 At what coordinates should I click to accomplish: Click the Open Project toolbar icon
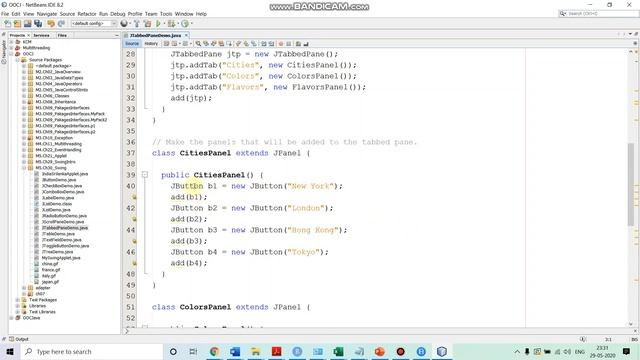tap(28, 24)
